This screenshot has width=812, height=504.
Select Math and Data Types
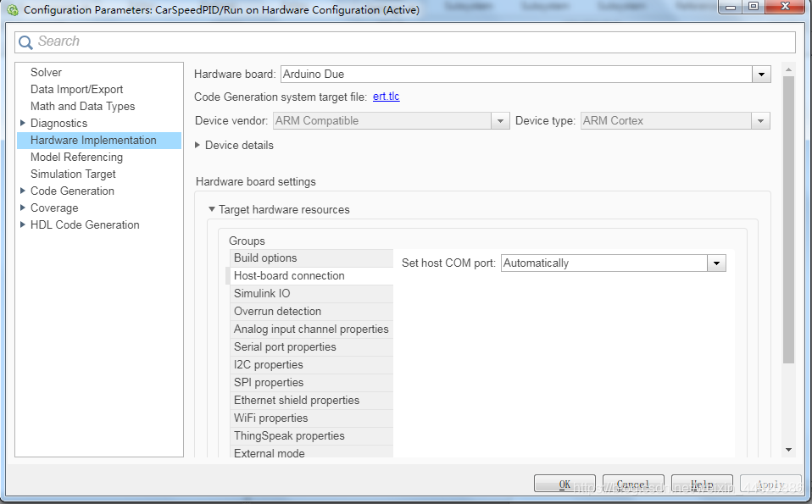click(82, 107)
